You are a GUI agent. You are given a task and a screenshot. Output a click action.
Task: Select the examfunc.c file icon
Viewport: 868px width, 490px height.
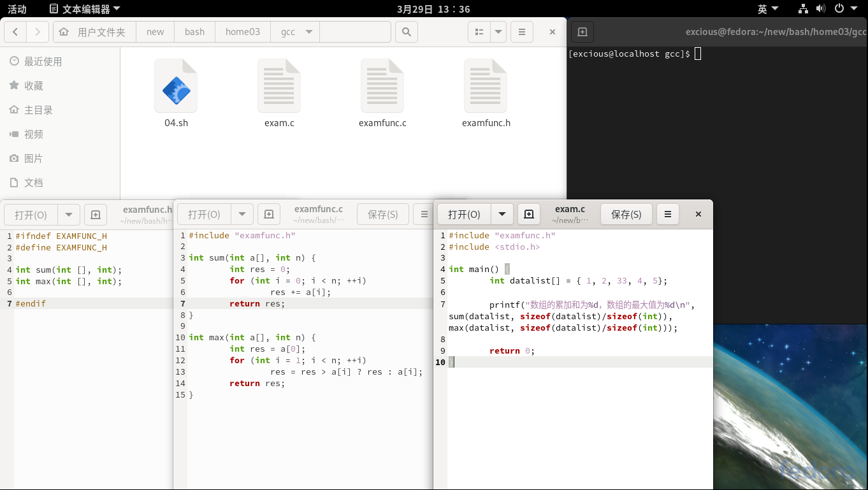[382, 93]
